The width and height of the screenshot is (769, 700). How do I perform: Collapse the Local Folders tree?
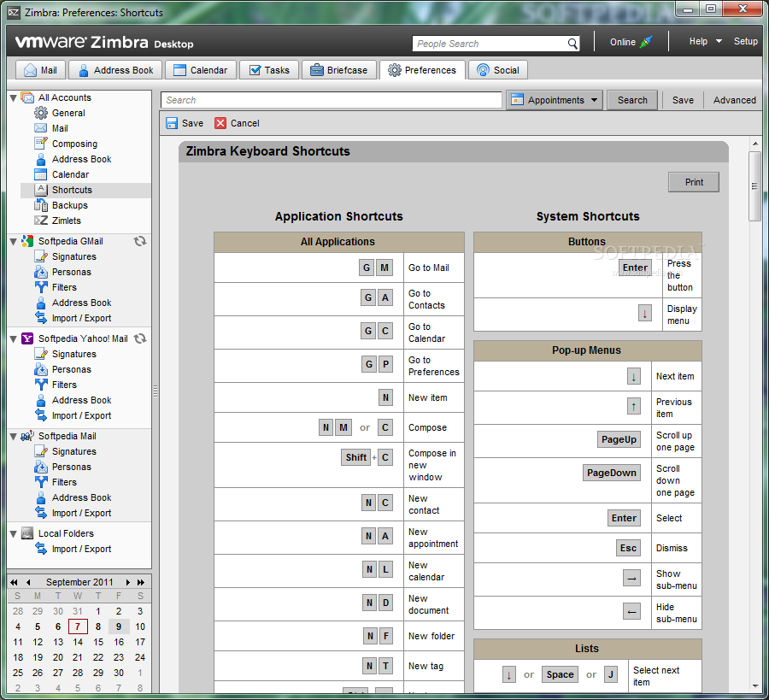[x=14, y=533]
